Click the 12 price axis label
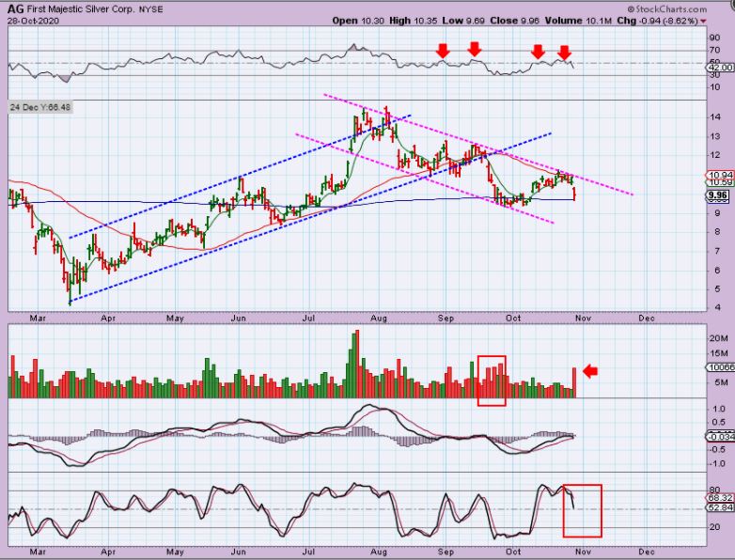The image size is (735, 560). (715, 155)
